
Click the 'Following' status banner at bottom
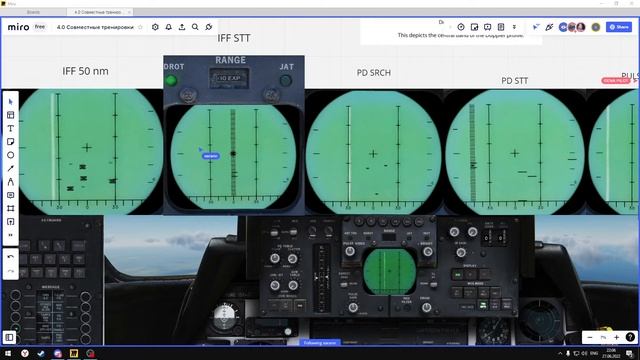coord(320,343)
